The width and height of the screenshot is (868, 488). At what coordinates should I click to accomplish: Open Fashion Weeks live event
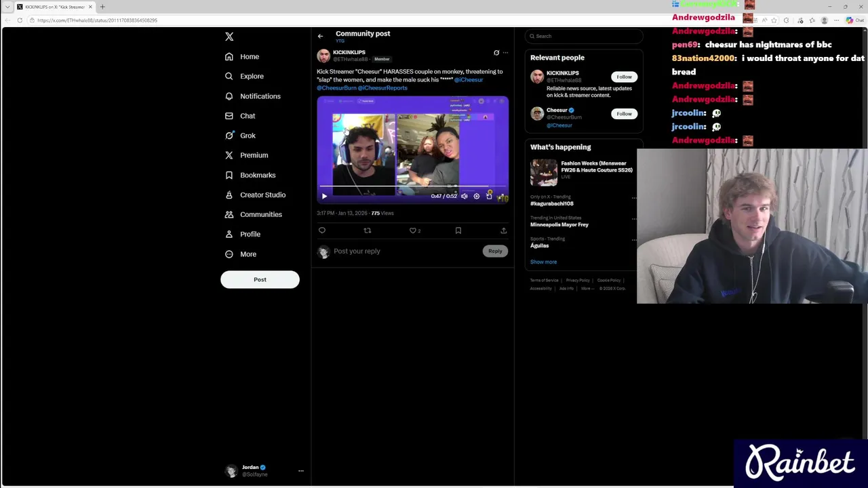point(597,167)
